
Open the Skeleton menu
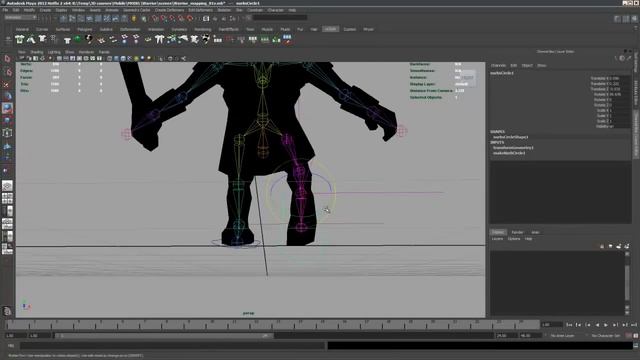[x=224, y=10]
